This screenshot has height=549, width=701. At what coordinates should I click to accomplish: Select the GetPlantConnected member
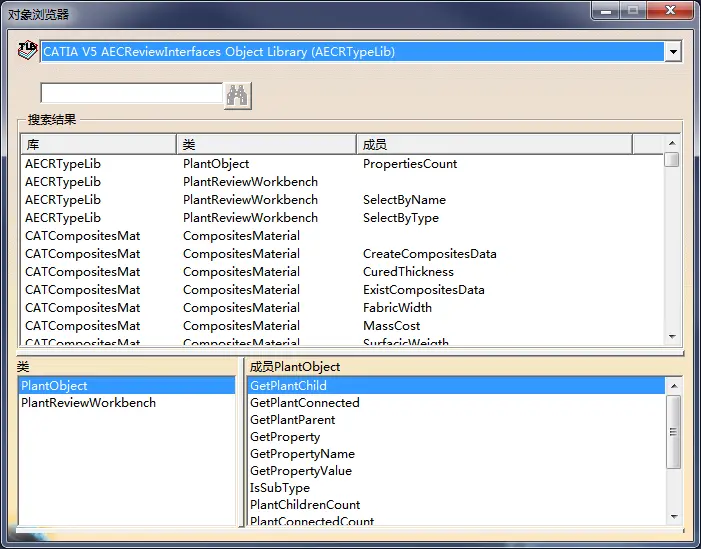456,402
